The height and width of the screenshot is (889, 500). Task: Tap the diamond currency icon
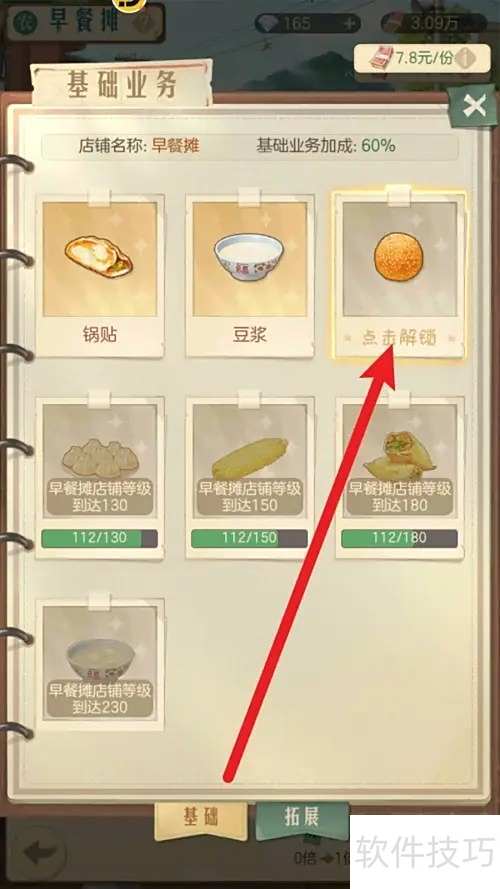point(266,23)
